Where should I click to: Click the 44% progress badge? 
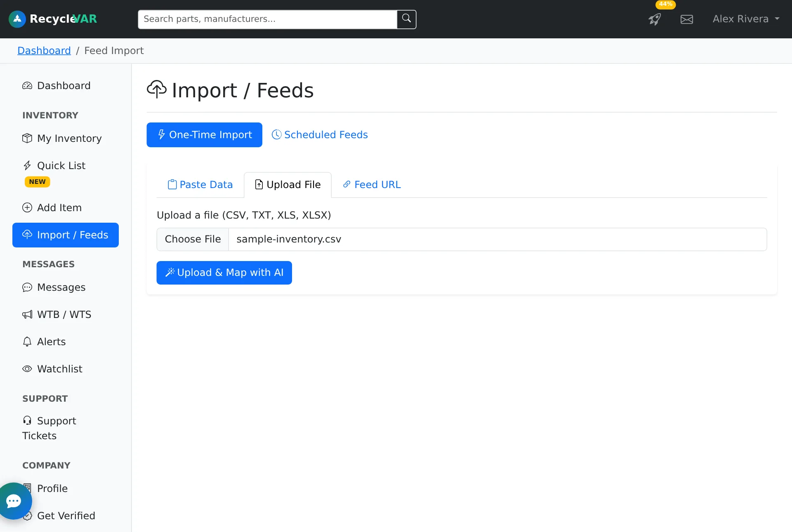click(665, 4)
